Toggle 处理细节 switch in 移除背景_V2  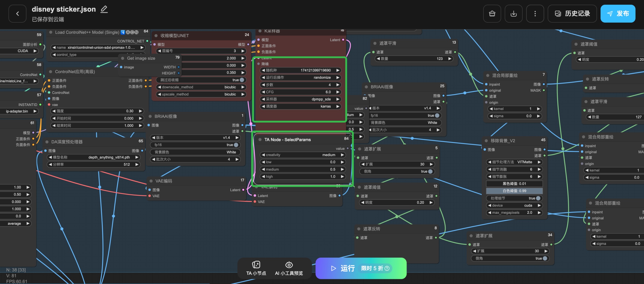tap(538, 198)
